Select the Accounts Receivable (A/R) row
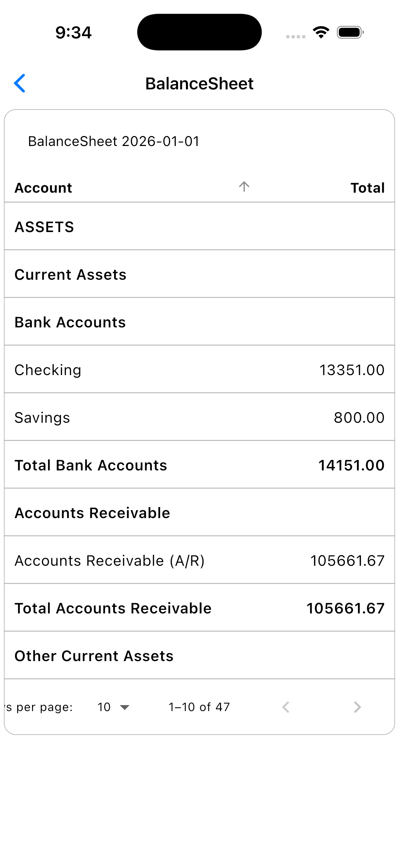The image size is (399, 868). point(199,560)
